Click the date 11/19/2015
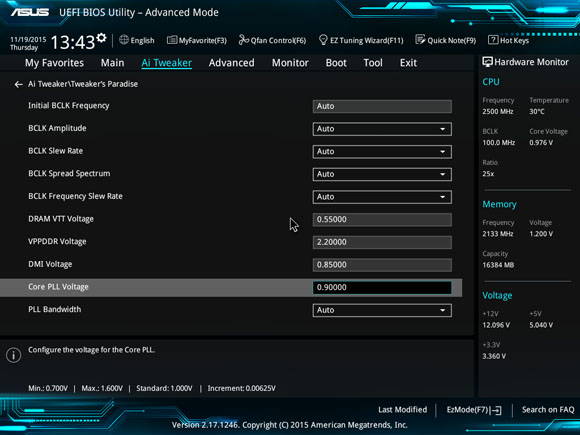Screen dimensions: 580x435 [x=28, y=39]
